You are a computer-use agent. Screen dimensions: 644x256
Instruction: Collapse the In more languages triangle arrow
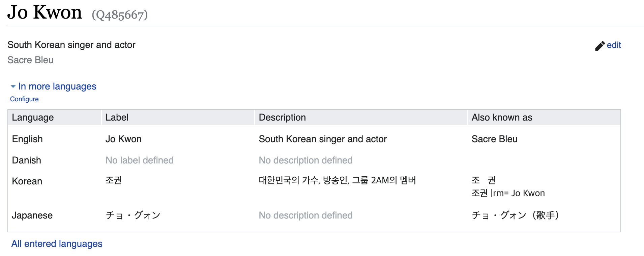(x=13, y=86)
